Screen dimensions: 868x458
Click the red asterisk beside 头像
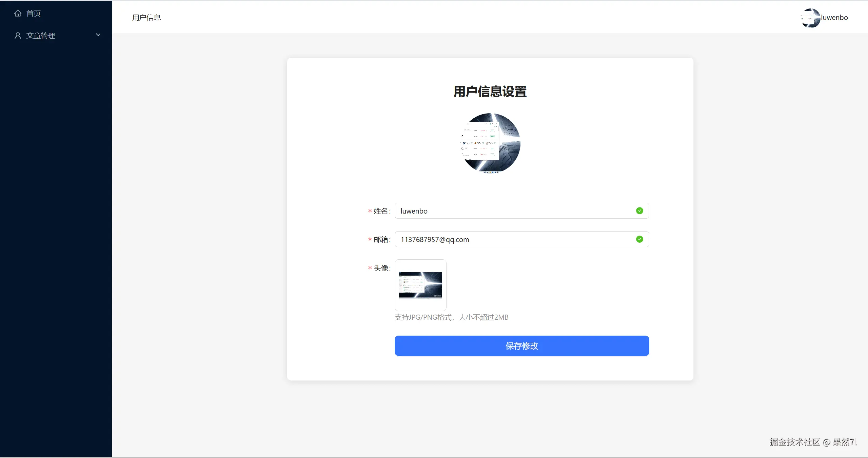[x=369, y=268]
